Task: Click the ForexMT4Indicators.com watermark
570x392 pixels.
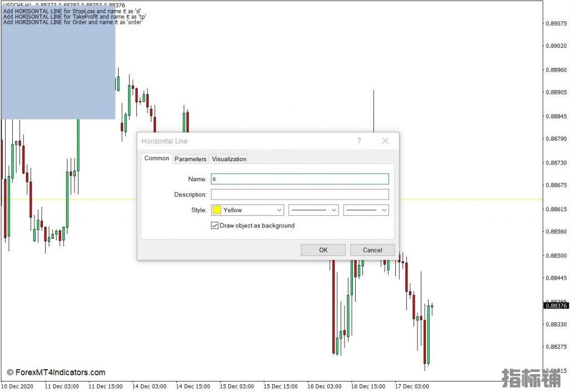Action: (56, 373)
